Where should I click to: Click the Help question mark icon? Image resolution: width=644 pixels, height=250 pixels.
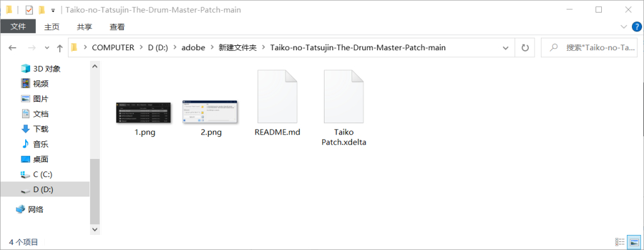click(x=636, y=26)
